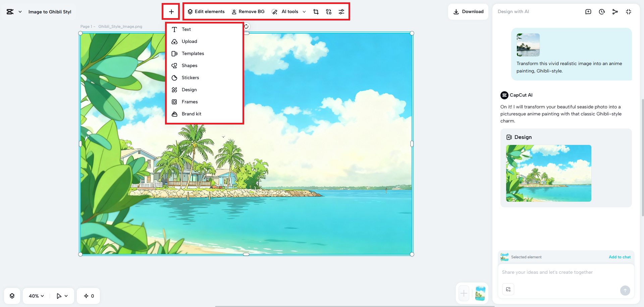This screenshot has height=307, width=644.
Task: Click the credits counter showing 0
Action: (x=89, y=296)
